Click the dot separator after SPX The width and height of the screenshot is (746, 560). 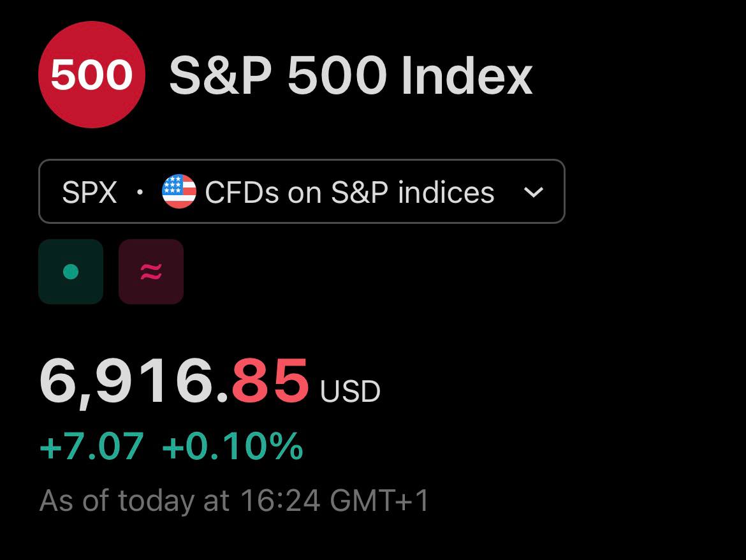[x=140, y=192]
